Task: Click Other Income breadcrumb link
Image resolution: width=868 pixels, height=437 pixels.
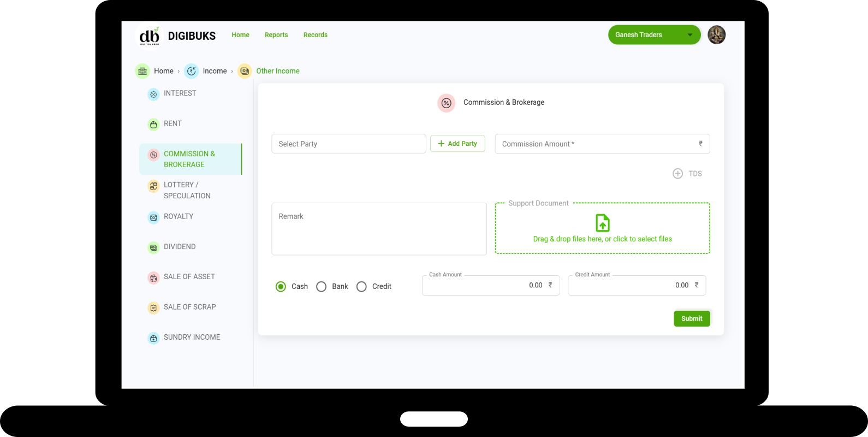Action: [x=278, y=71]
